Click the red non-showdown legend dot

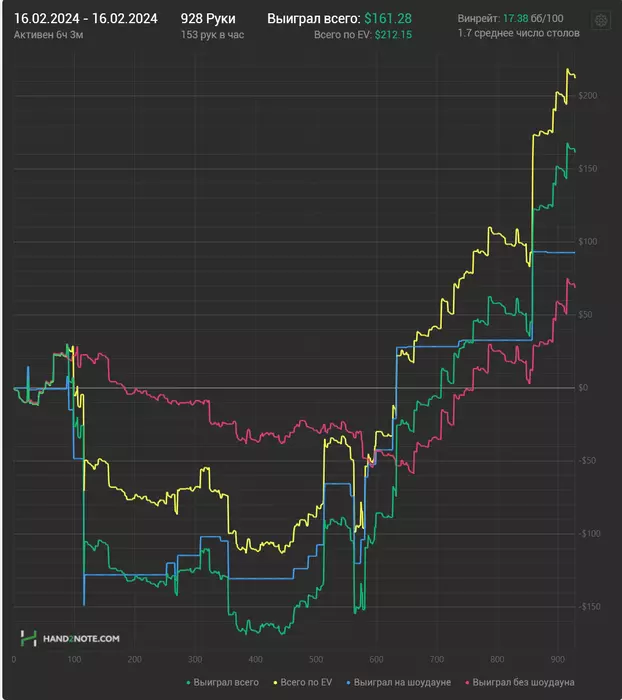(x=468, y=683)
